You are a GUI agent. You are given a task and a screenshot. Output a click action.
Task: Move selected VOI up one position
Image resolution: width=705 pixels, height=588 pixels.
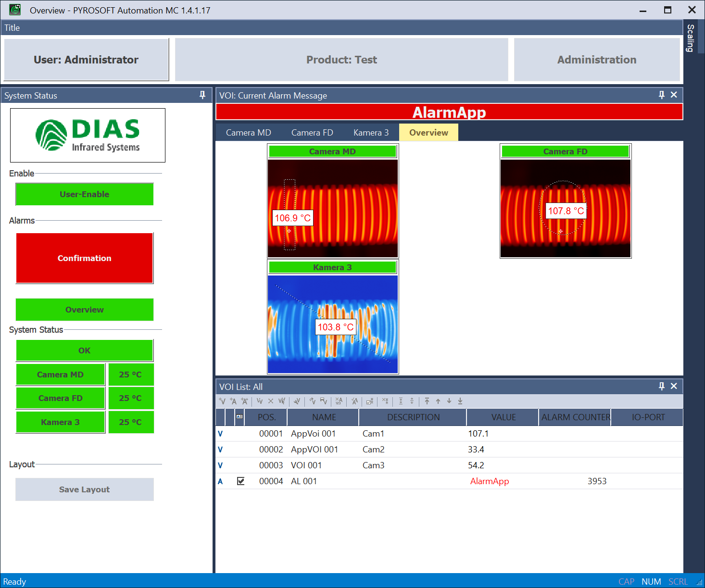(x=438, y=401)
